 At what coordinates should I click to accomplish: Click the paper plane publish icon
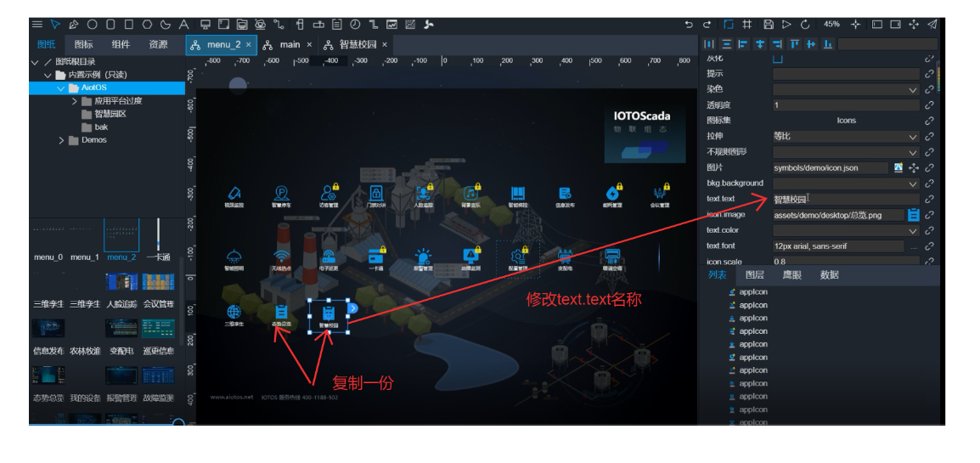pyautogui.click(x=932, y=25)
